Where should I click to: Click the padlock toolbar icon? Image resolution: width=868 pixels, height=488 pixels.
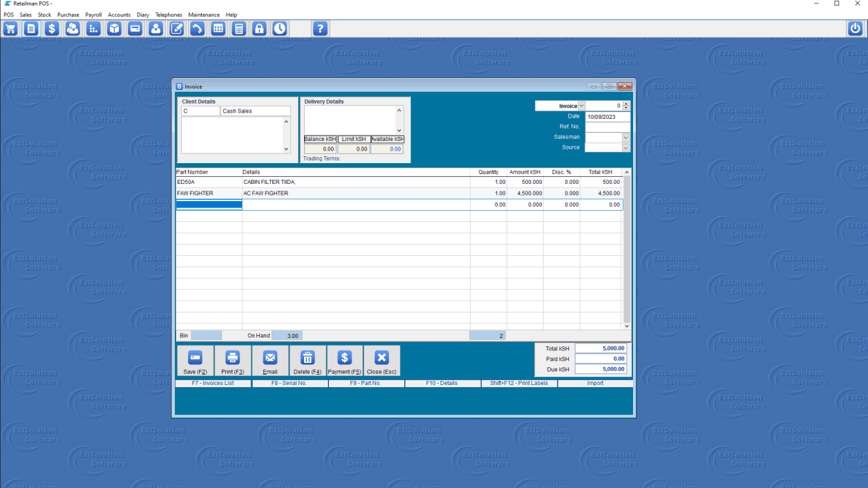click(x=259, y=28)
